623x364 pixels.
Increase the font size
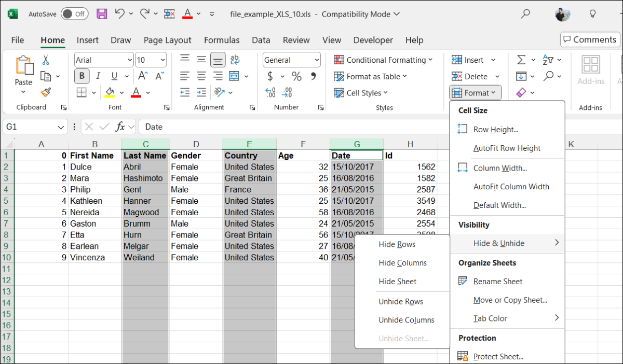tap(142, 76)
